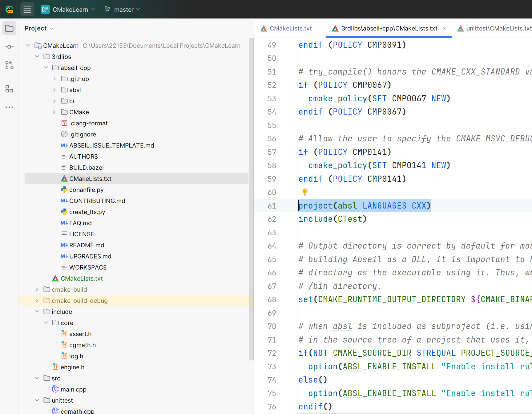Click line number 72 in the gutter
532x414 pixels.
272,353
